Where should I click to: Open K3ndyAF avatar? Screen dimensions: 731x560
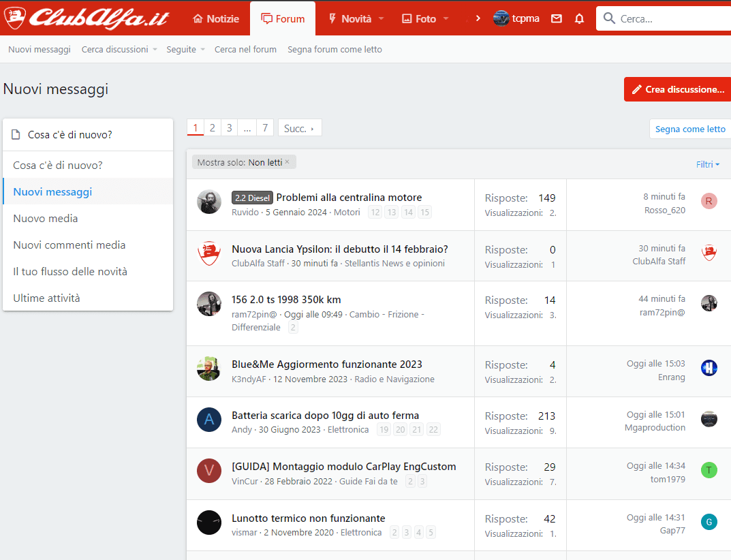coord(209,369)
